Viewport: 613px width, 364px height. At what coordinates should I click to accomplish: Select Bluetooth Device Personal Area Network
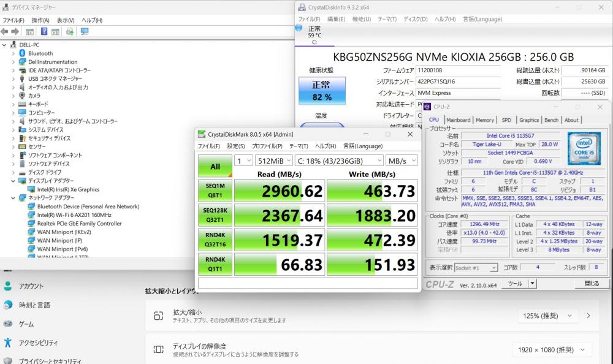coord(88,207)
